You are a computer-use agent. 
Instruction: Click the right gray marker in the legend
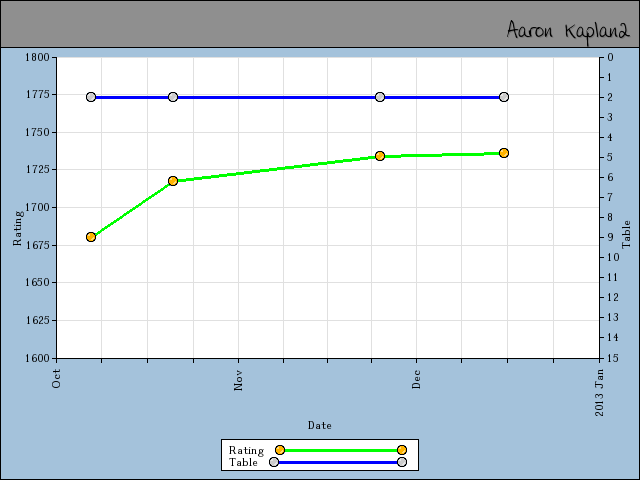click(401, 463)
